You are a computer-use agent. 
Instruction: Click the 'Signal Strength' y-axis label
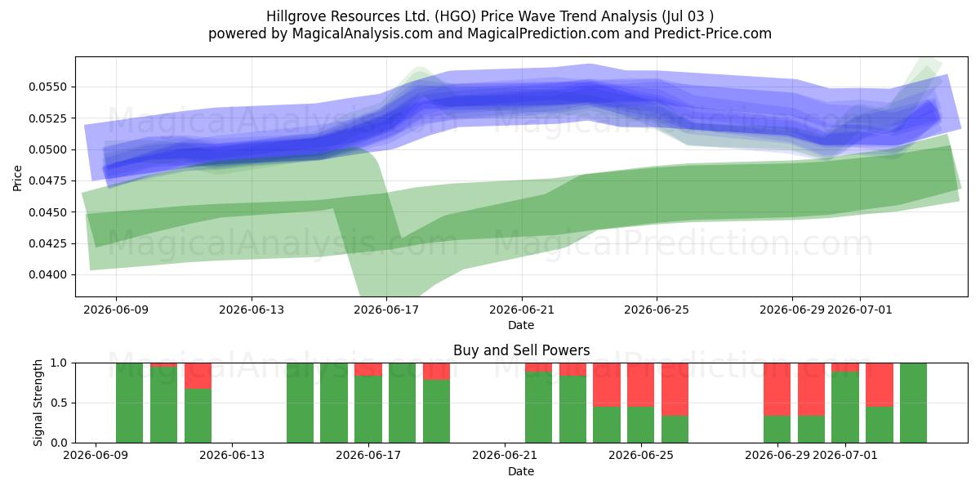(x=38, y=403)
